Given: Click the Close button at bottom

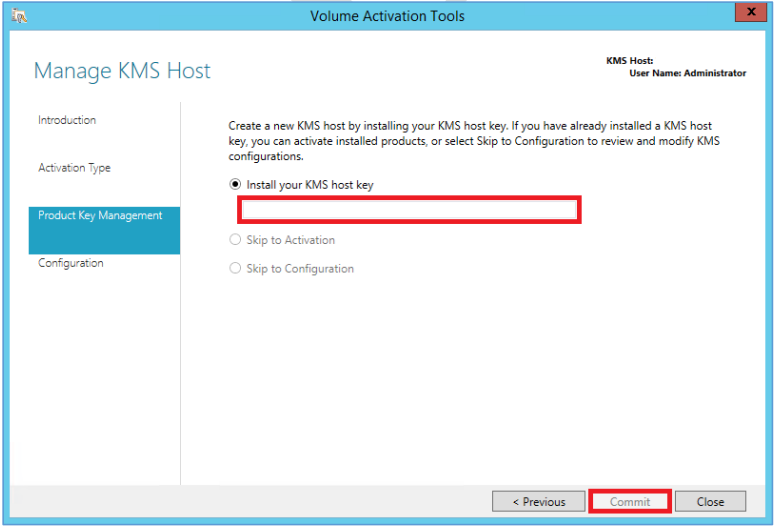Looking at the screenshot, I should coord(710,502).
